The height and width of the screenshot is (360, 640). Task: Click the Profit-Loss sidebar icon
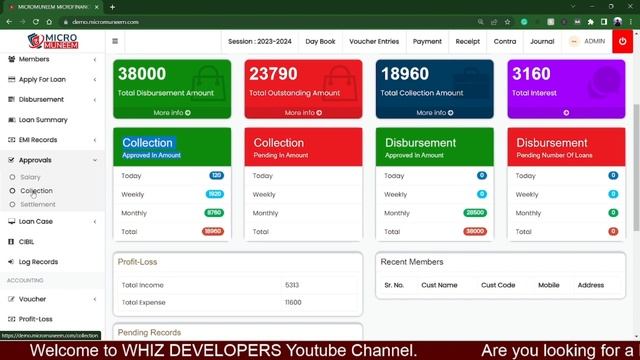tap(11, 319)
